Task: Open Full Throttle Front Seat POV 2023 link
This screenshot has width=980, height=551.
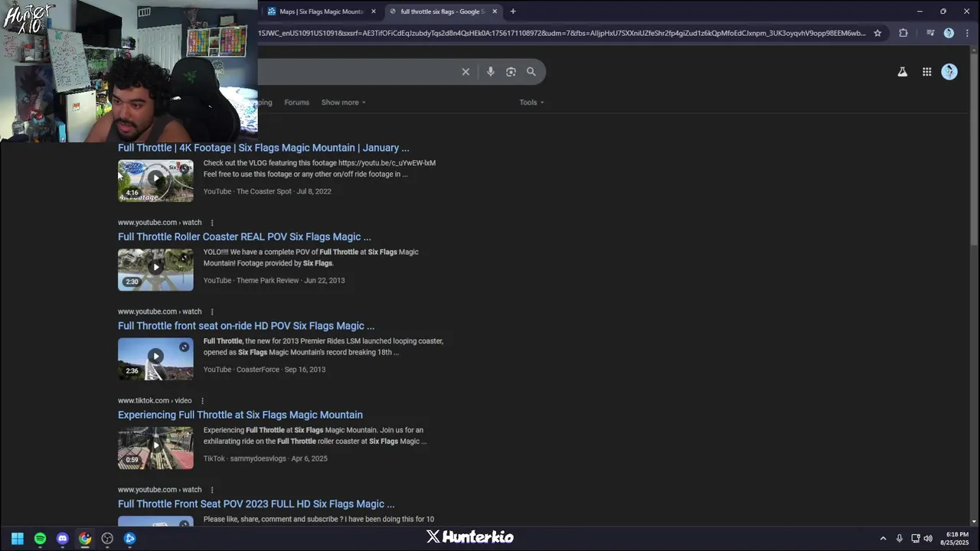Action: point(256,504)
